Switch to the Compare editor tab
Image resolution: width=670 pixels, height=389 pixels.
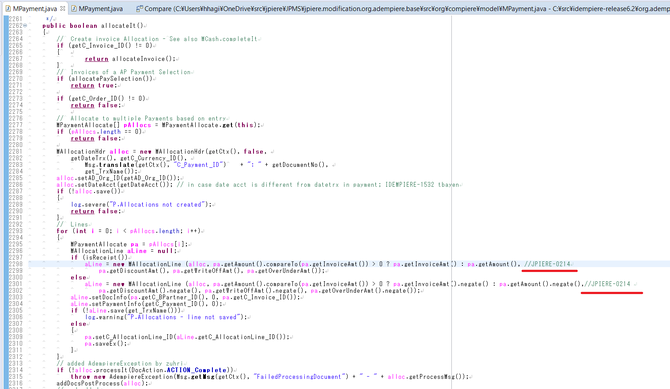coord(402,9)
